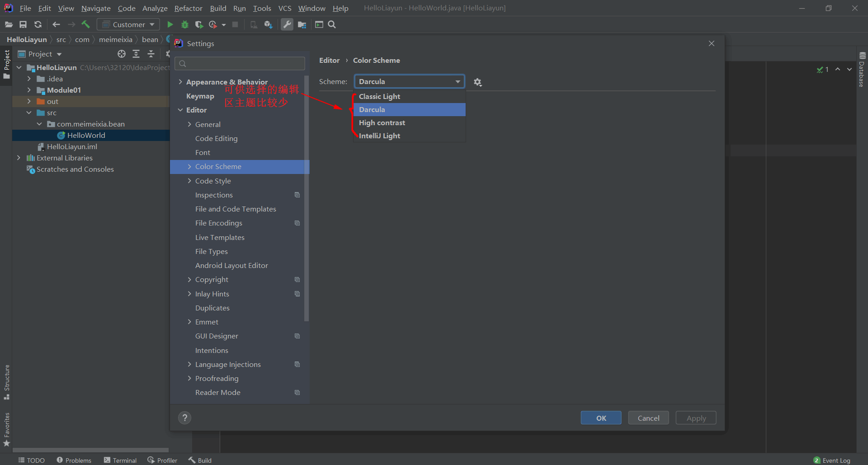The height and width of the screenshot is (465, 868).
Task: Select HelloWorld class in project tree
Action: (86, 135)
